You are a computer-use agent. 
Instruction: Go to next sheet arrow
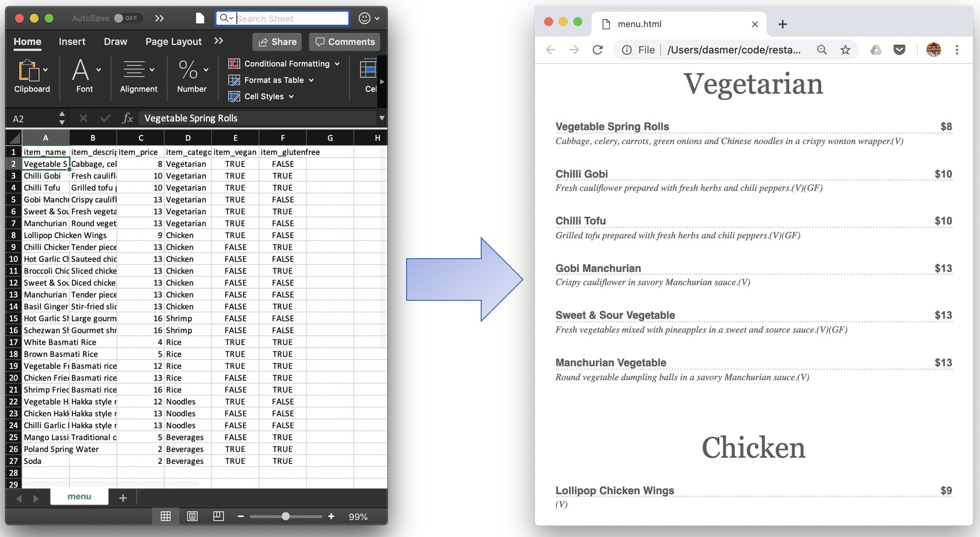(36, 498)
